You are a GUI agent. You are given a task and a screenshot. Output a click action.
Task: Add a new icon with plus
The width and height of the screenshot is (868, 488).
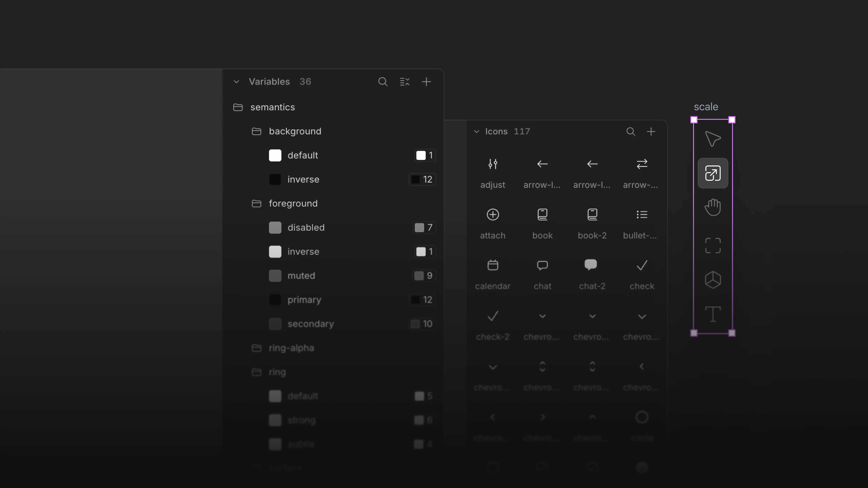click(651, 131)
